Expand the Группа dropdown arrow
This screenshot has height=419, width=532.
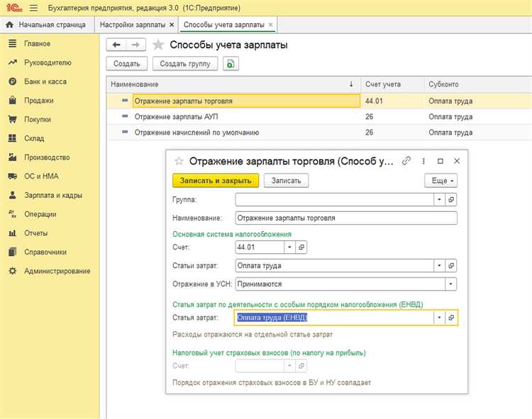coord(439,200)
